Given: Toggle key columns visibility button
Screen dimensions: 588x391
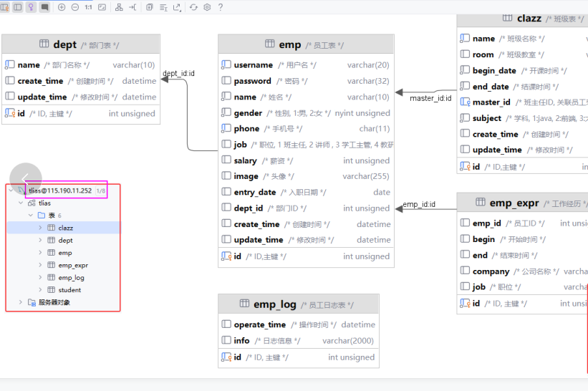Looking at the screenshot, I should pyautogui.click(x=31, y=7).
